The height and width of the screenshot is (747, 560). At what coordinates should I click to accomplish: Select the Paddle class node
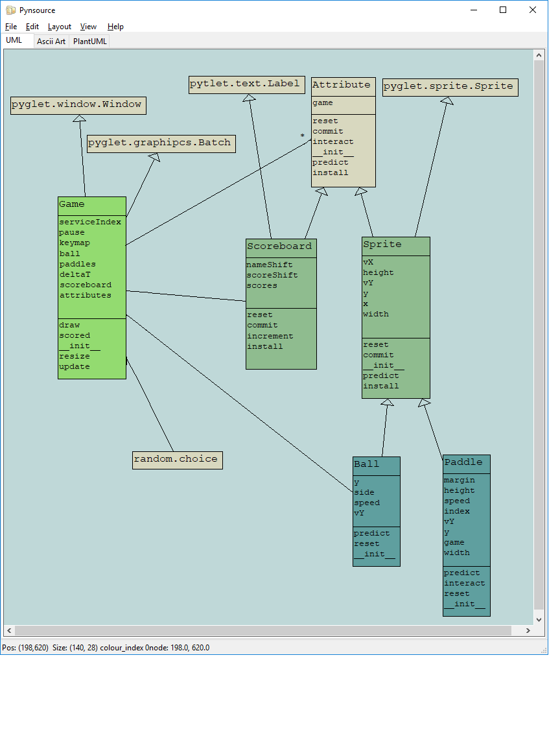pyautogui.click(x=466, y=463)
